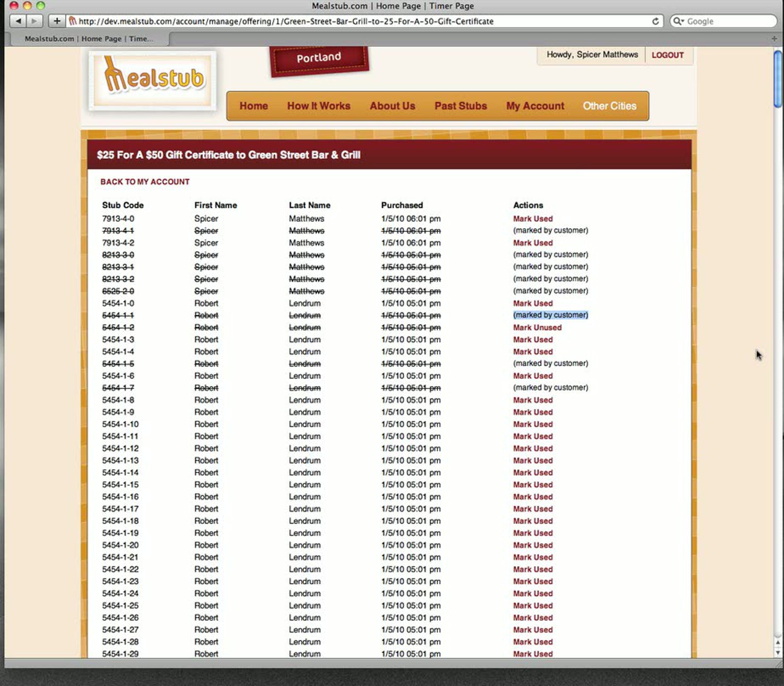Mark stub 5454-1-2 as unused
The image size is (784, 686).
pos(537,327)
